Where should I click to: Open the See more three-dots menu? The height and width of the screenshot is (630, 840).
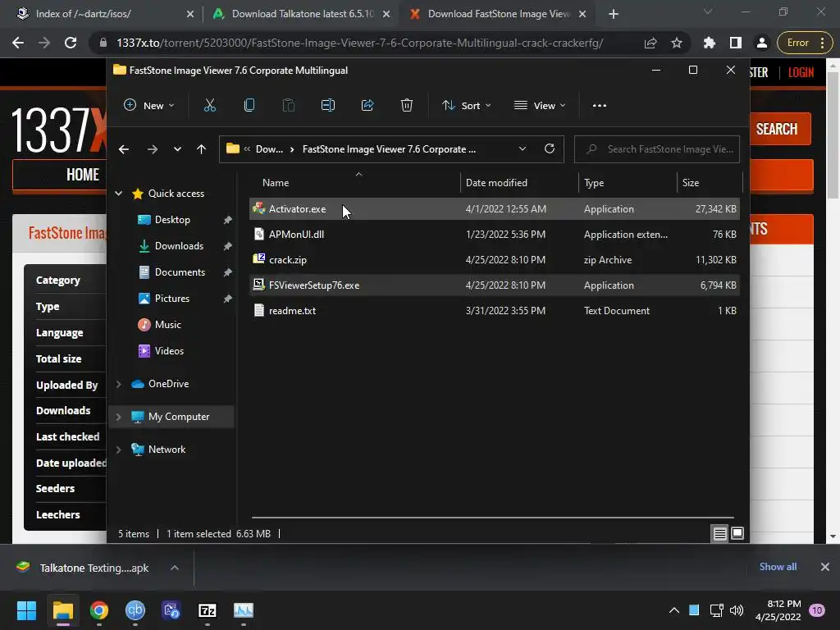click(600, 106)
